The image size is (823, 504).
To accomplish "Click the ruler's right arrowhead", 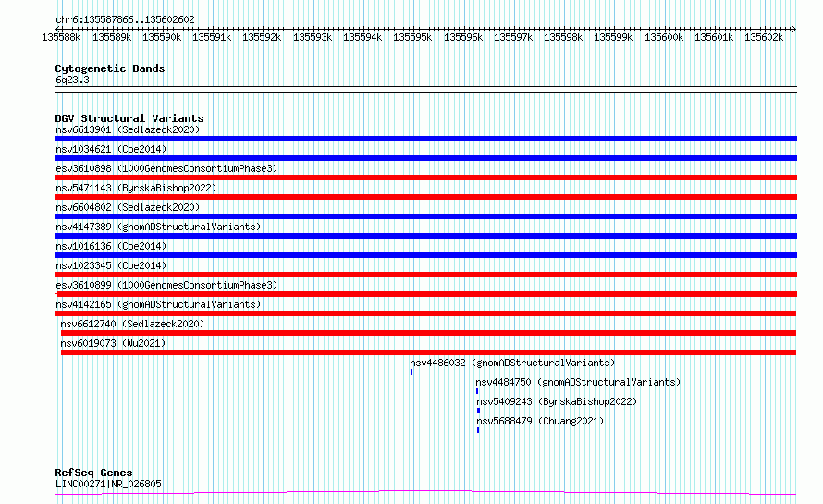I will (x=794, y=29).
